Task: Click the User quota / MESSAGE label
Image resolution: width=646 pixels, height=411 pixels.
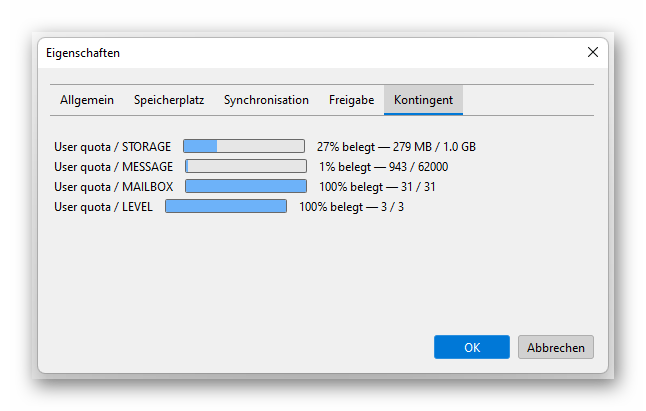Action: coord(113,166)
